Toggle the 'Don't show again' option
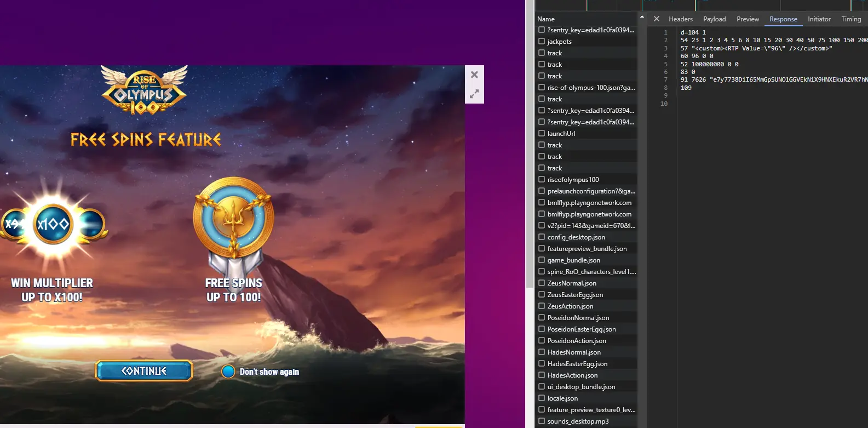868x428 pixels. point(228,372)
